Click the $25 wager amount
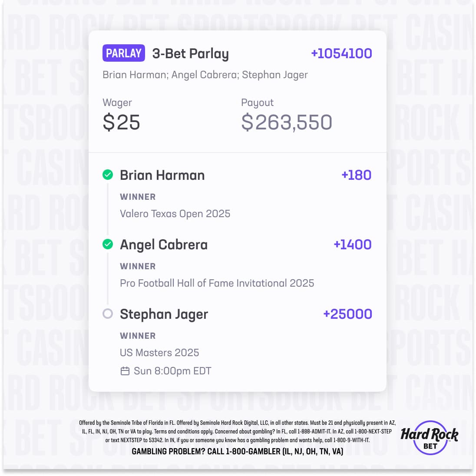Viewport: 476px width, 476px height. coord(121,122)
